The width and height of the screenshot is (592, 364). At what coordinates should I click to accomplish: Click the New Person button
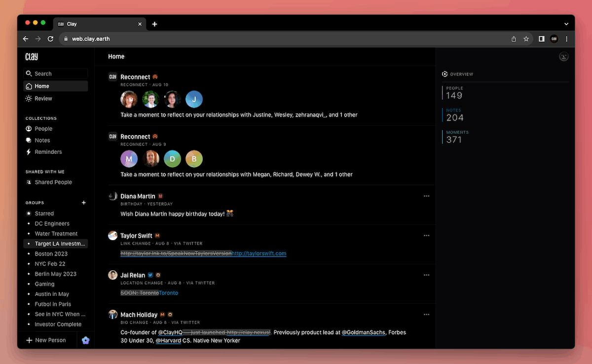coord(46,340)
